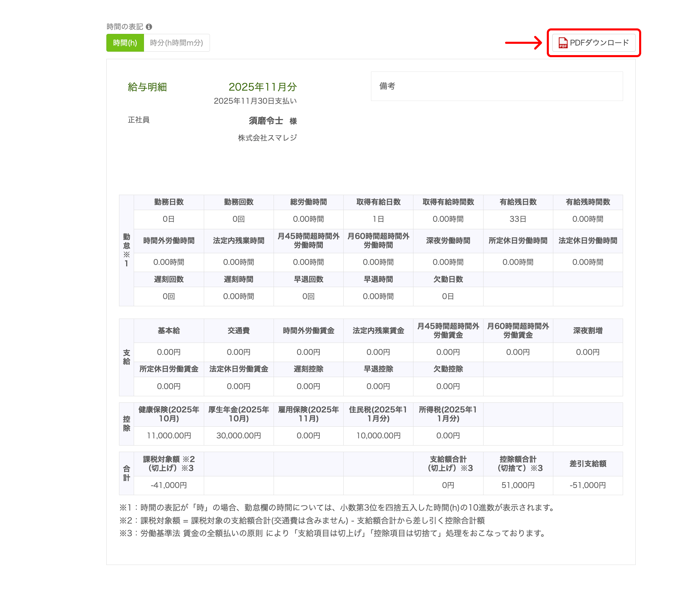Click the 深夜割増 column header
Screen dimensions: 700x592
tap(587, 331)
